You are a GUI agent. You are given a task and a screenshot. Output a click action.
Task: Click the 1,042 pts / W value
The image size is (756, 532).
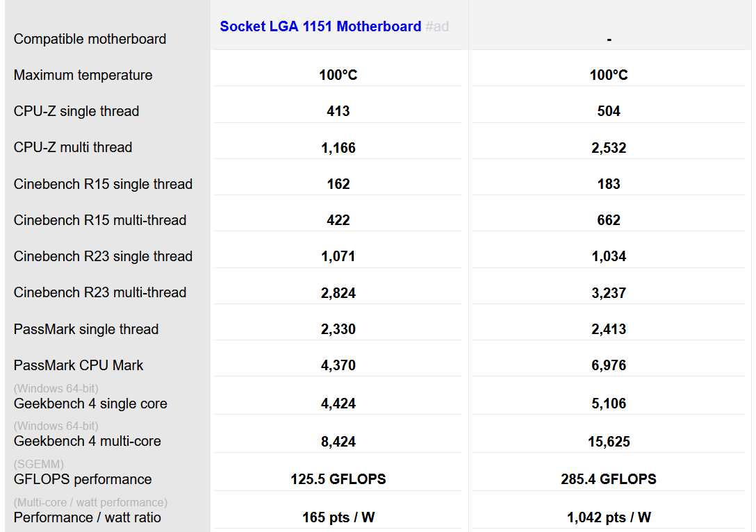click(609, 517)
